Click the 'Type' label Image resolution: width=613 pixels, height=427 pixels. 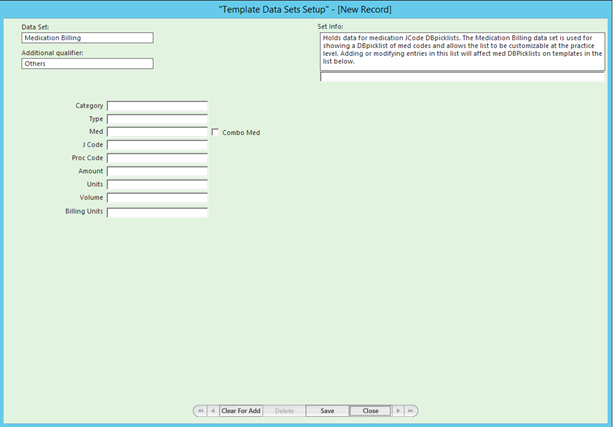pyautogui.click(x=96, y=119)
